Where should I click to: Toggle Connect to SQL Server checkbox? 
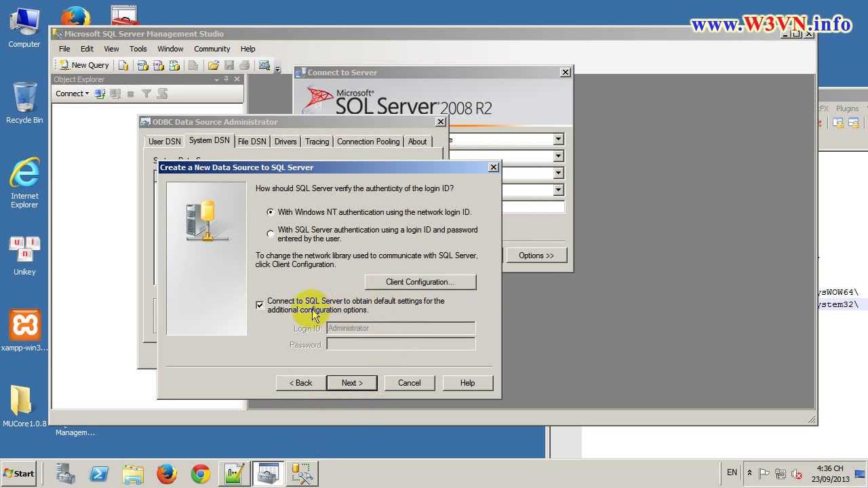tap(260, 305)
